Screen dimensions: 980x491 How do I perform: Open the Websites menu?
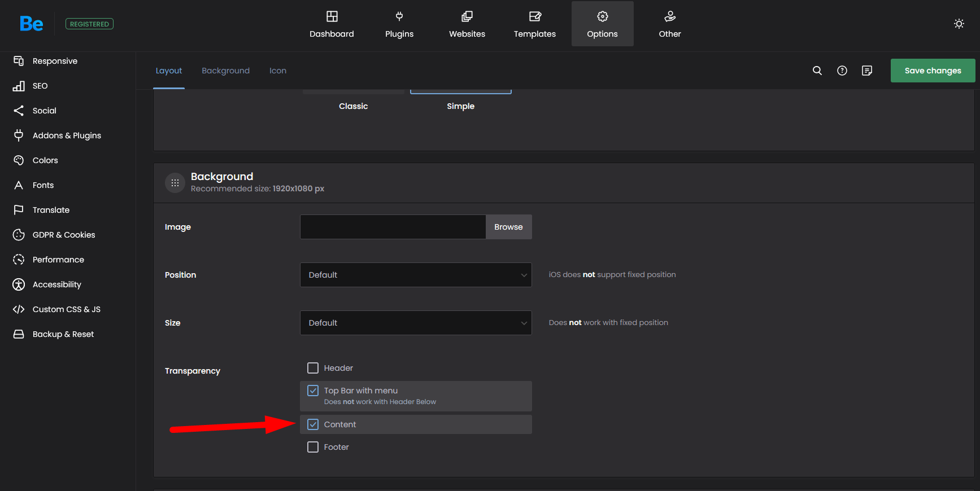click(x=467, y=24)
